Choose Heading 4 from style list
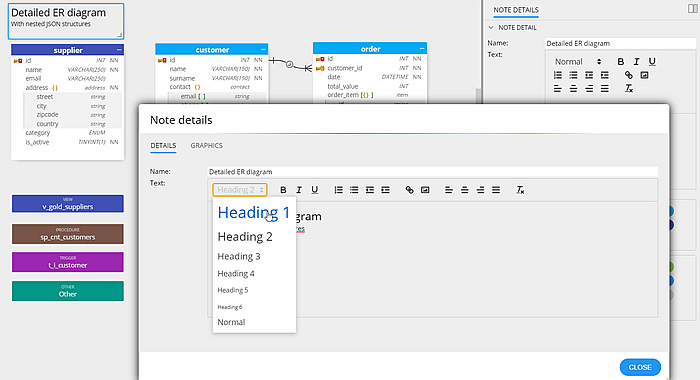The height and width of the screenshot is (380, 700). tap(236, 273)
